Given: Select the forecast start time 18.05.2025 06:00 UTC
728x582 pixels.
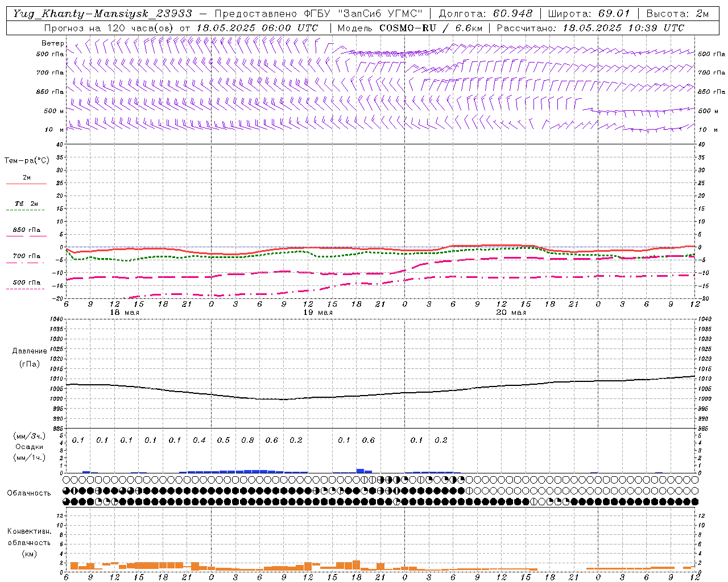Looking at the screenshot, I should [258, 28].
